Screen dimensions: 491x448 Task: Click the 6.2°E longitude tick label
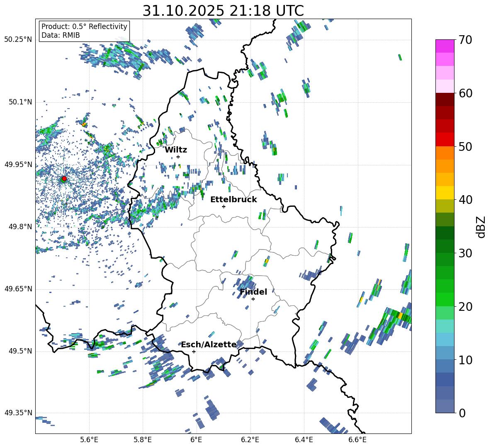click(x=250, y=439)
